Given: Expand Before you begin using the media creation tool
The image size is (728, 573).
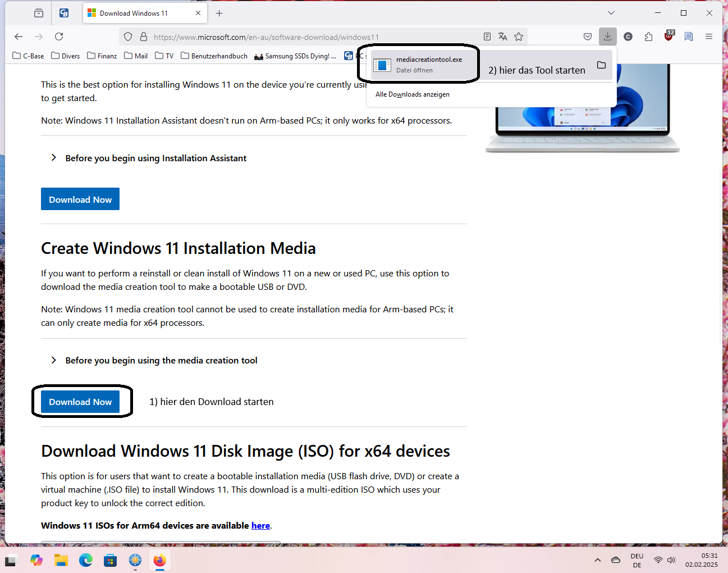Looking at the screenshot, I should [x=154, y=361].
